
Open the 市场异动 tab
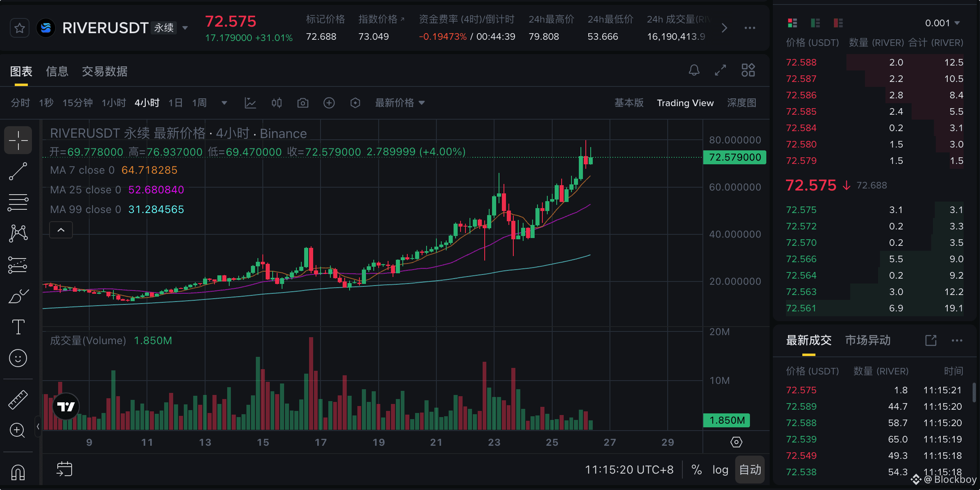[x=868, y=340]
